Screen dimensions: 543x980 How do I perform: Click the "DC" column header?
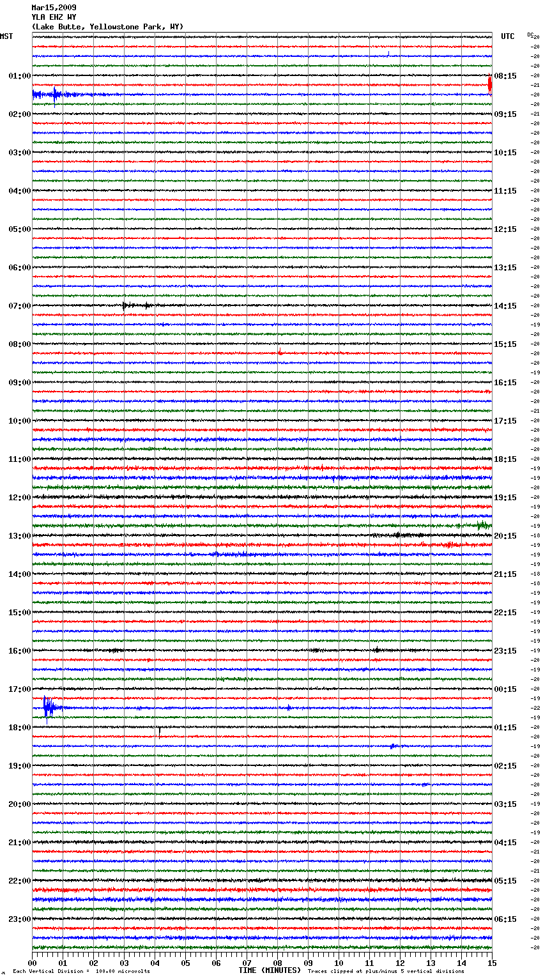(530, 34)
